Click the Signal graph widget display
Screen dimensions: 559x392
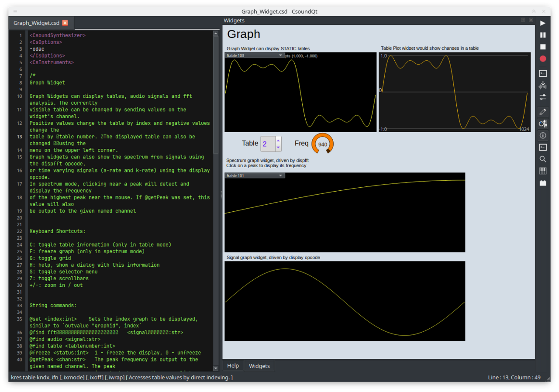click(x=345, y=301)
